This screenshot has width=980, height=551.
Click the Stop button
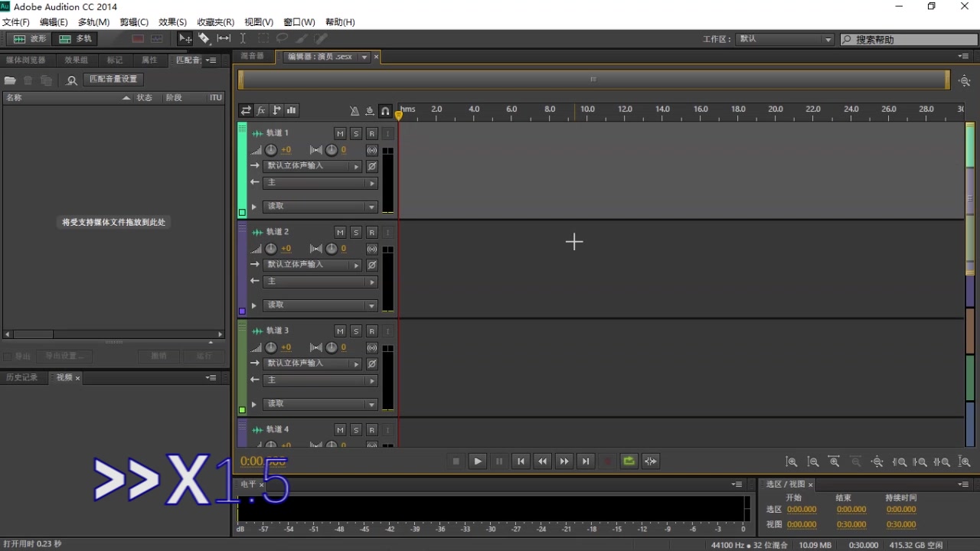456,461
